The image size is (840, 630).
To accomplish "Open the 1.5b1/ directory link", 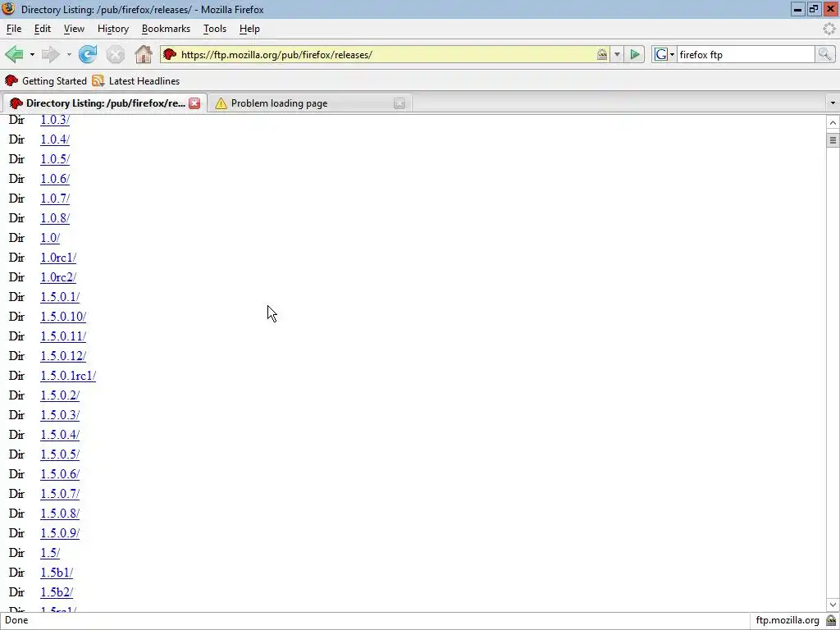I will (57, 573).
